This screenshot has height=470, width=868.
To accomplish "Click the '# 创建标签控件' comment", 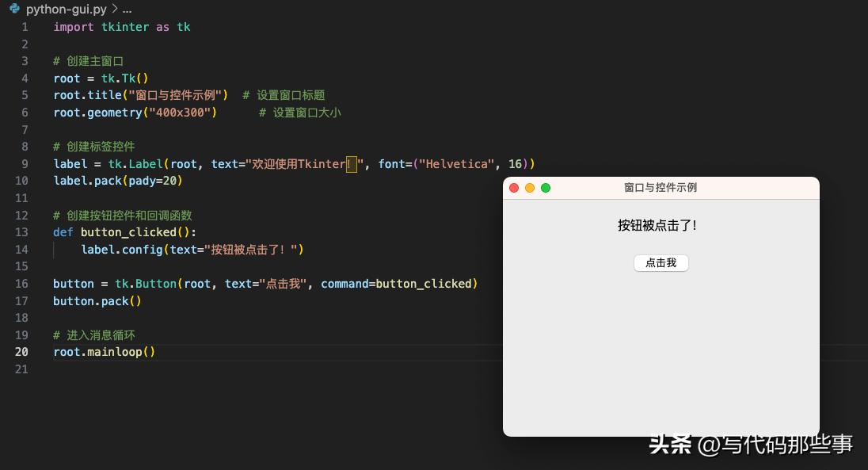I will (94, 147).
